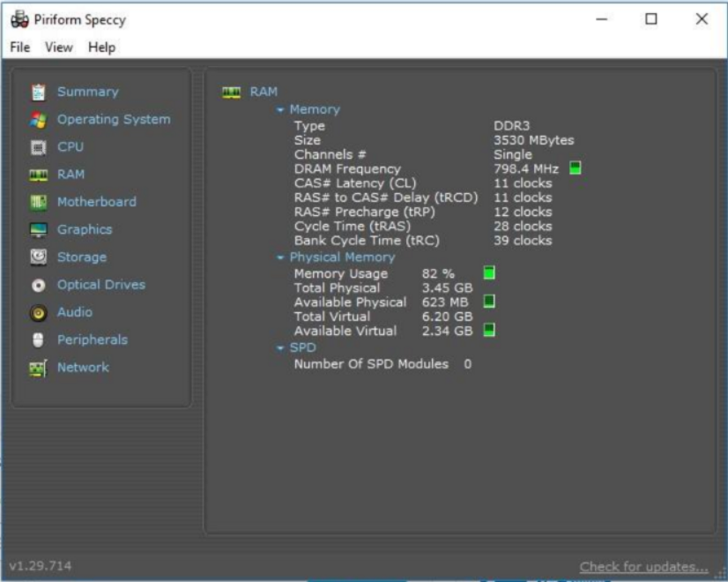Viewport: 728px width, 582px height.
Task: Select the 3.45 GB Total Physical value
Action: pyautogui.click(x=447, y=288)
